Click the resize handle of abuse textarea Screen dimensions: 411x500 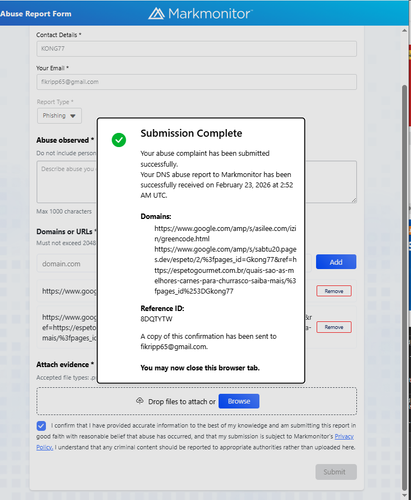click(354, 200)
